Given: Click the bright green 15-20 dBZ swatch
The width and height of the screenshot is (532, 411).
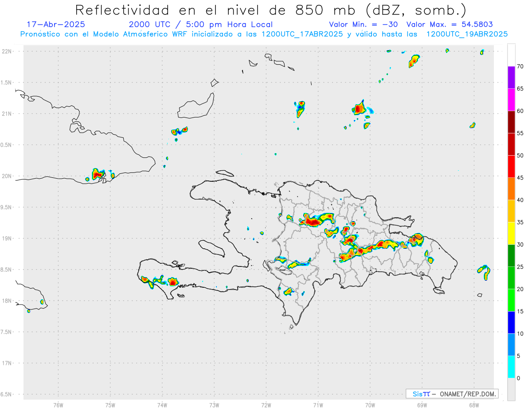Looking at the screenshot, I should point(511,300).
